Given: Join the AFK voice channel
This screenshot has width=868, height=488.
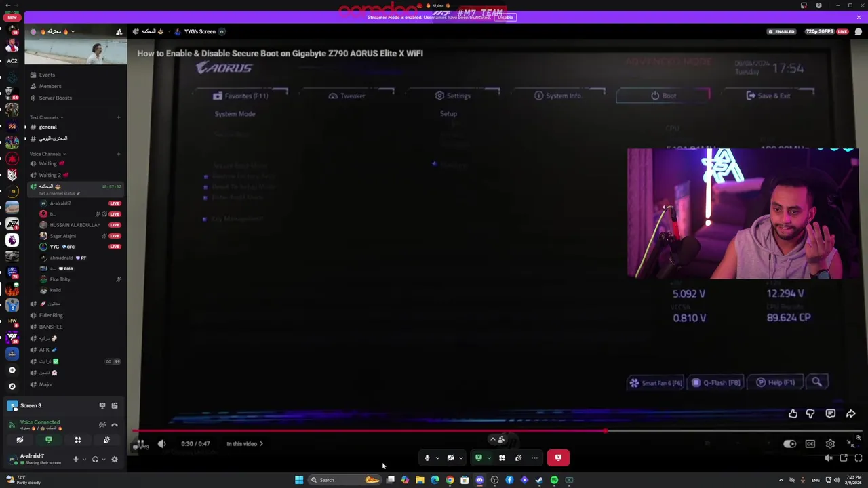Looking at the screenshot, I should (x=44, y=350).
